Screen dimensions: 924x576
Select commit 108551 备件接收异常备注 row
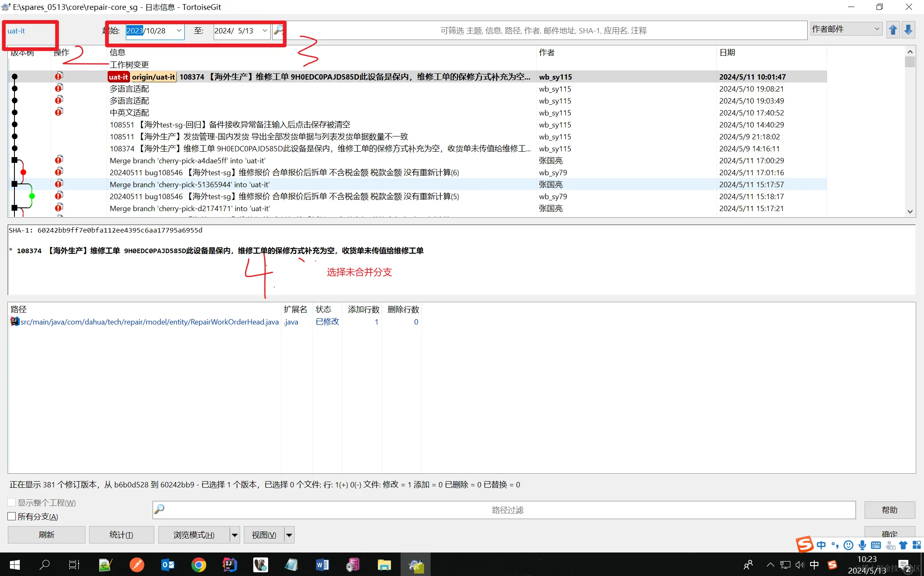[417, 125]
